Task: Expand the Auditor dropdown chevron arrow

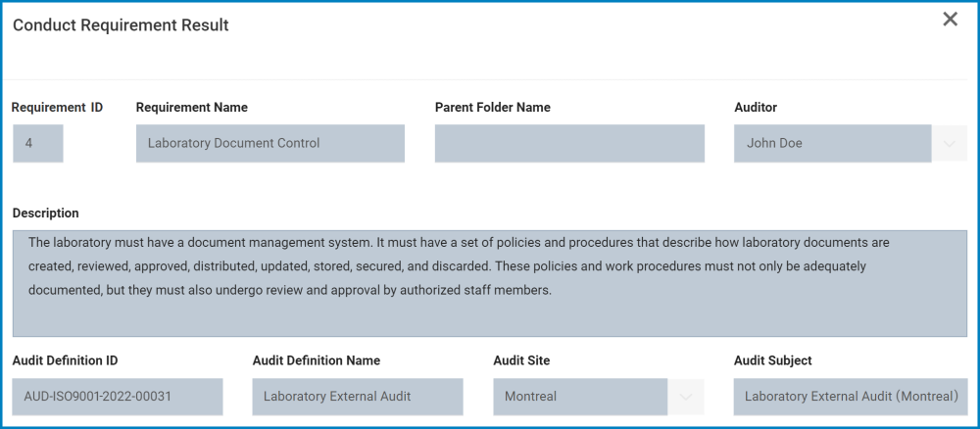Action: (x=949, y=143)
